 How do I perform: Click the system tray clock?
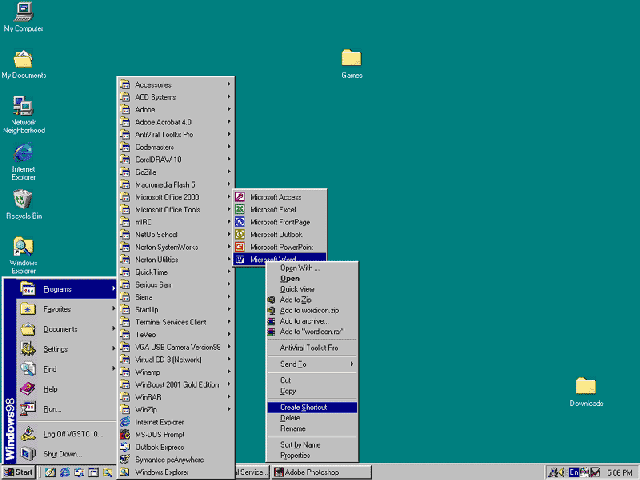(620, 473)
